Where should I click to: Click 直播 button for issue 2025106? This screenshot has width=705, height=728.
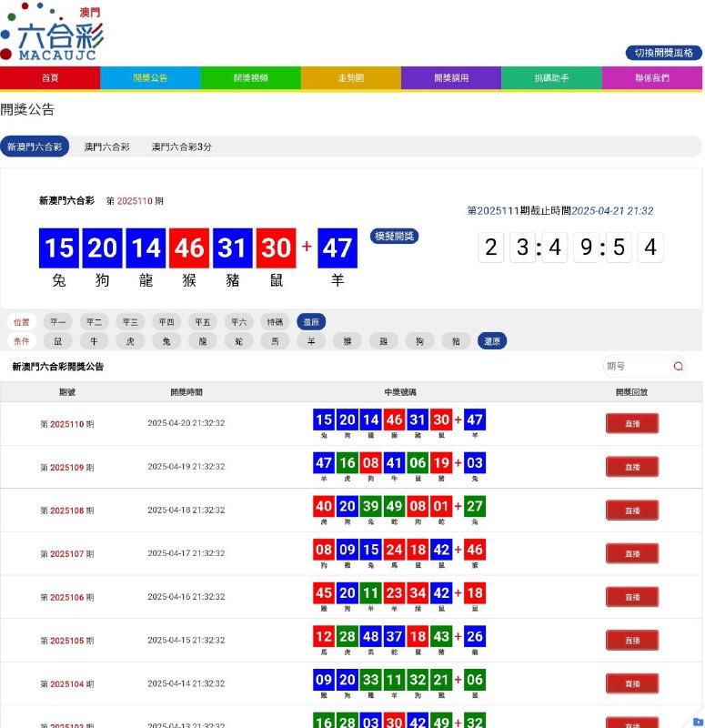(632, 597)
